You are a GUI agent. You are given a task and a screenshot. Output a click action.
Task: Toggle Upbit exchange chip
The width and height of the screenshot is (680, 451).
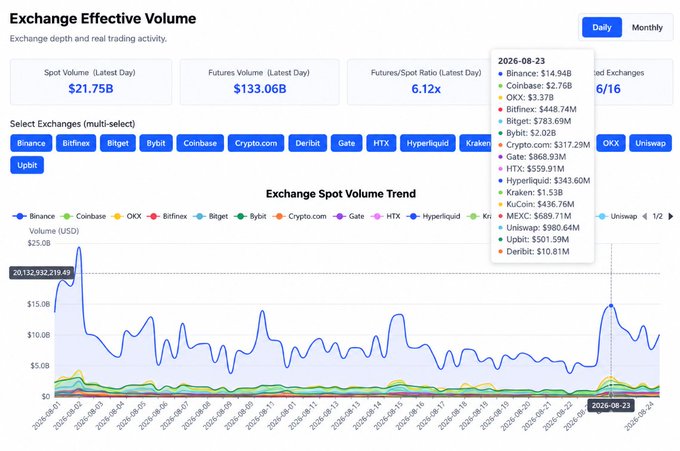coord(27,165)
